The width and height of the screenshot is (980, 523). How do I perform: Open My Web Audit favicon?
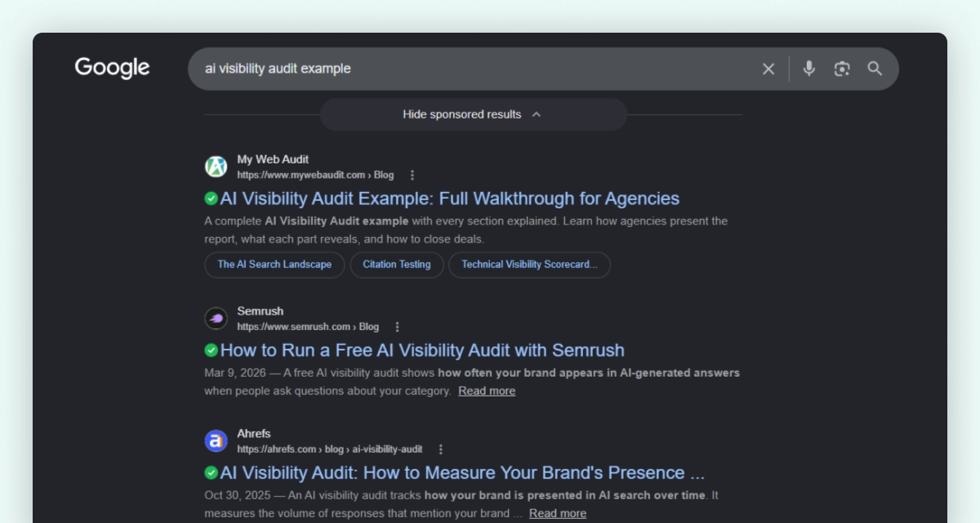tap(216, 167)
